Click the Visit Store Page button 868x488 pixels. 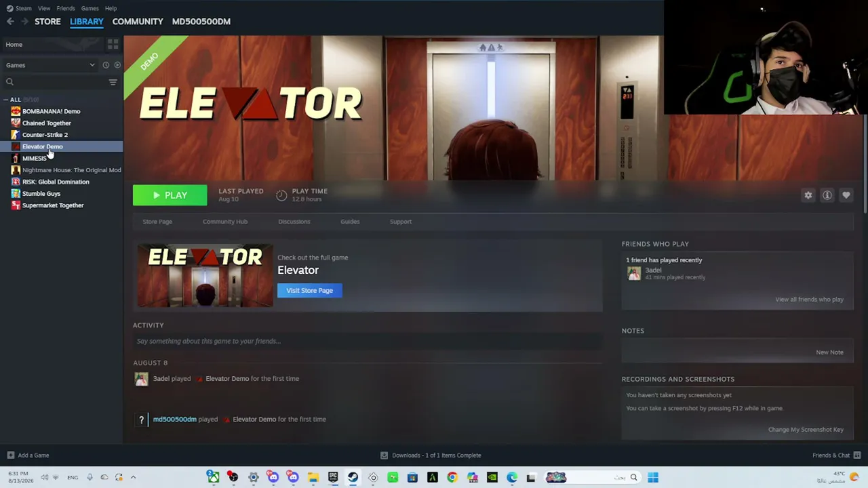[310, 291]
